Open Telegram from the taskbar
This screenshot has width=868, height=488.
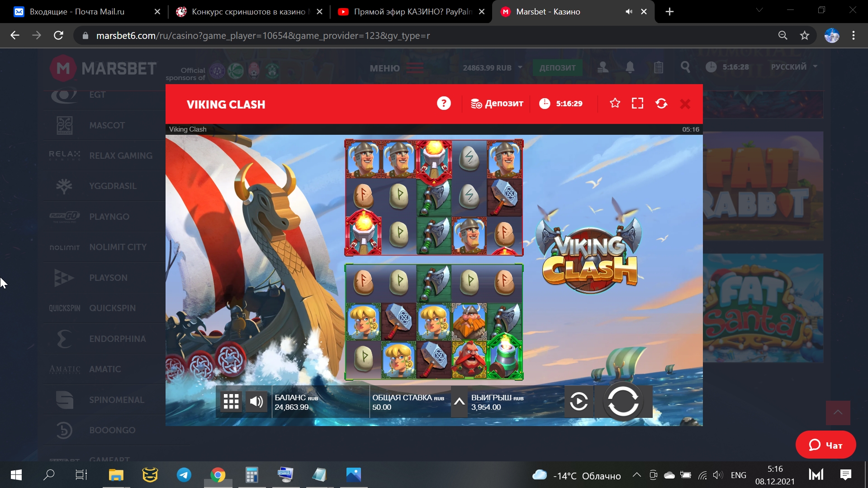(184, 475)
